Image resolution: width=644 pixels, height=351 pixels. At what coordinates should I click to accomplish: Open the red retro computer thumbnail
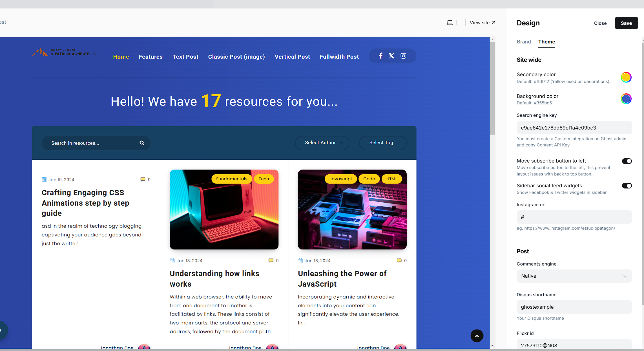224,209
